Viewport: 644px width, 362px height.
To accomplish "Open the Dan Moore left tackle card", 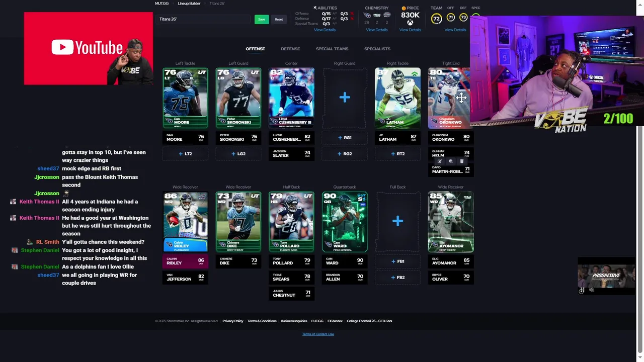I will [185, 98].
